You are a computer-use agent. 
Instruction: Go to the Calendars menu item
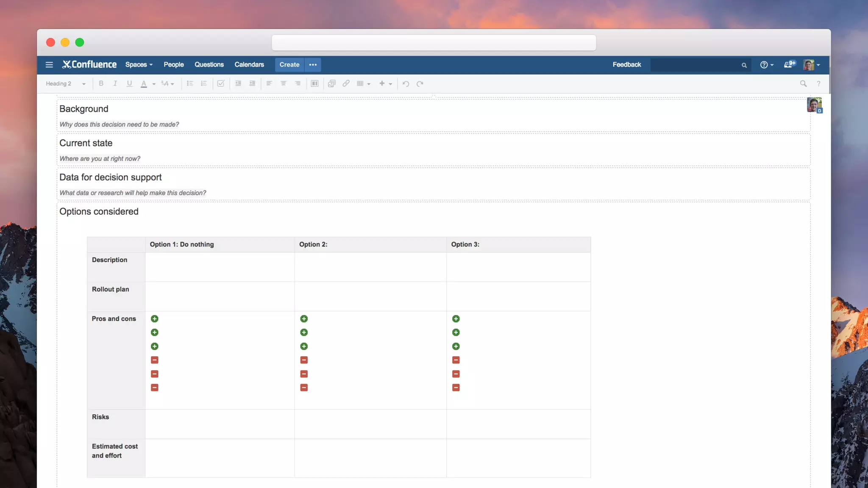pyautogui.click(x=249, y=64)
